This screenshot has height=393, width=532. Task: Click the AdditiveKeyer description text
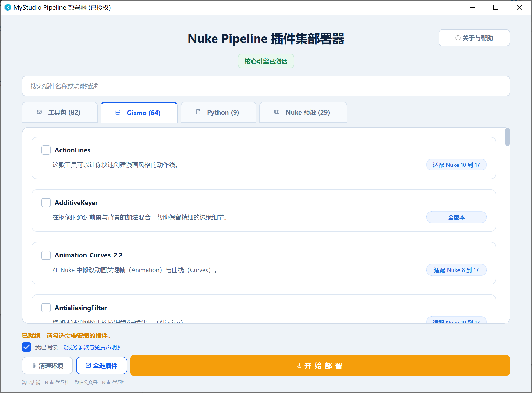point(140,217)
